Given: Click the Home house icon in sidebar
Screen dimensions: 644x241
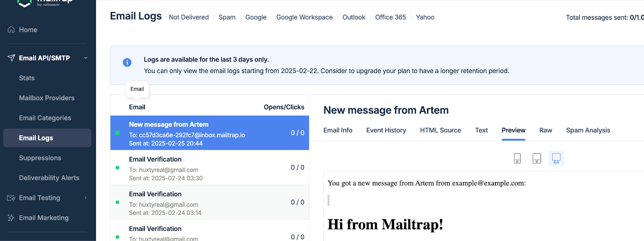Looking at the screenshot, I should tap(11, 29).
